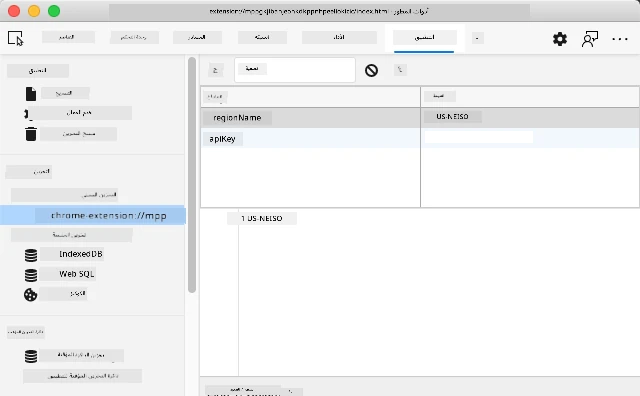Open the Application Cache sidebar item
The width and height of the screenshot is (640, 396).
tap(82, 376)
